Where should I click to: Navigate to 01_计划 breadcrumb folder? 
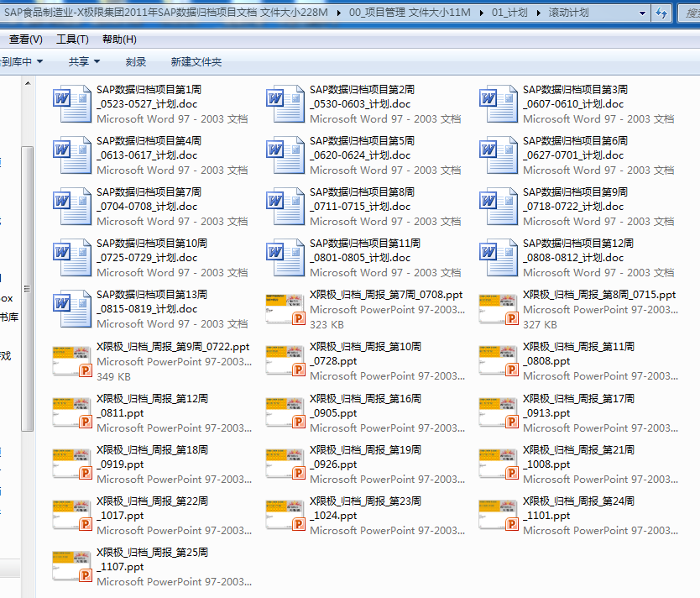tap(509, 13)
